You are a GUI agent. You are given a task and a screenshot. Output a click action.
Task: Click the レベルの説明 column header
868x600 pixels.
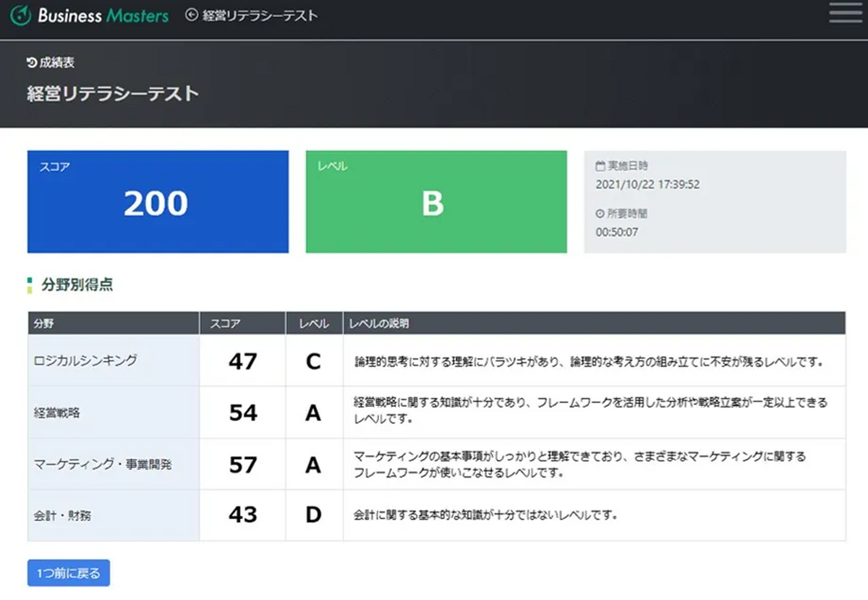[594, 324]
